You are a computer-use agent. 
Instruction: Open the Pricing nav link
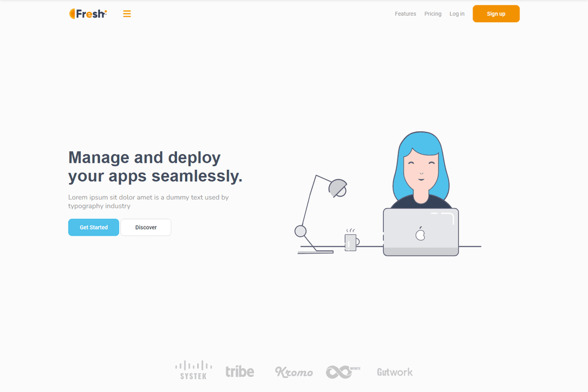pos(433,14)
